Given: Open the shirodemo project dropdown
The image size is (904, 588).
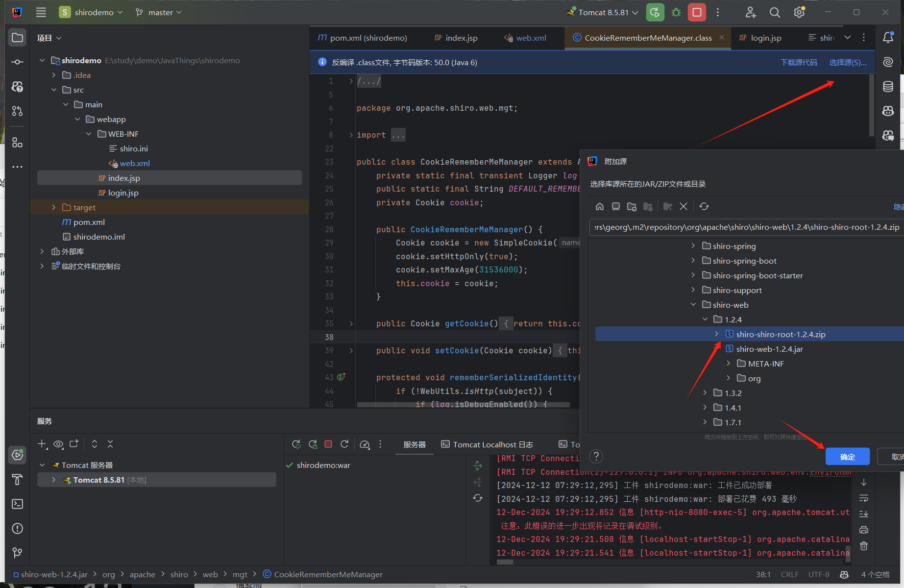Looking at the screenshot, I should [x=91, y=12].
